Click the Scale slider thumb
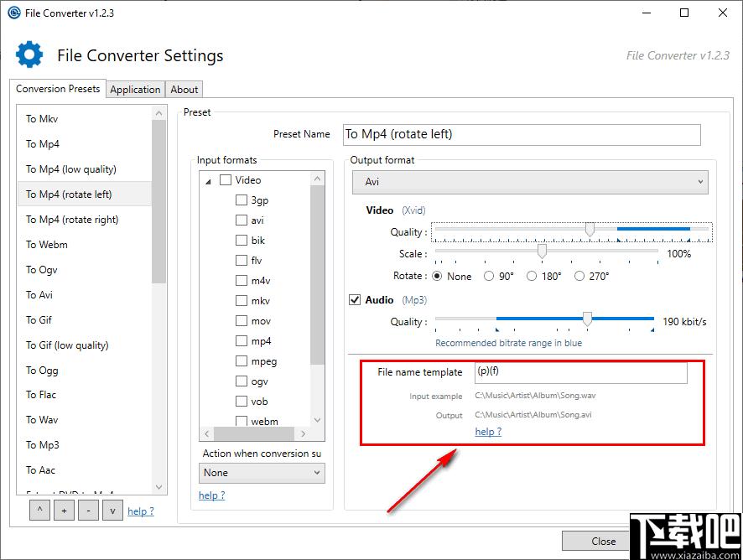The height and width of the screenshot is (560, 743). click(x=542, y=251)
